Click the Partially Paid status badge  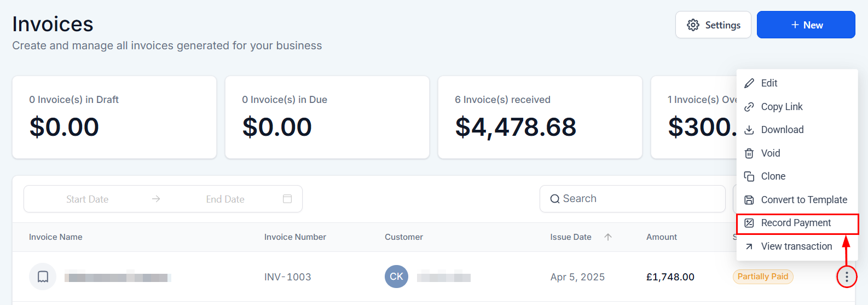click(762, 277)
